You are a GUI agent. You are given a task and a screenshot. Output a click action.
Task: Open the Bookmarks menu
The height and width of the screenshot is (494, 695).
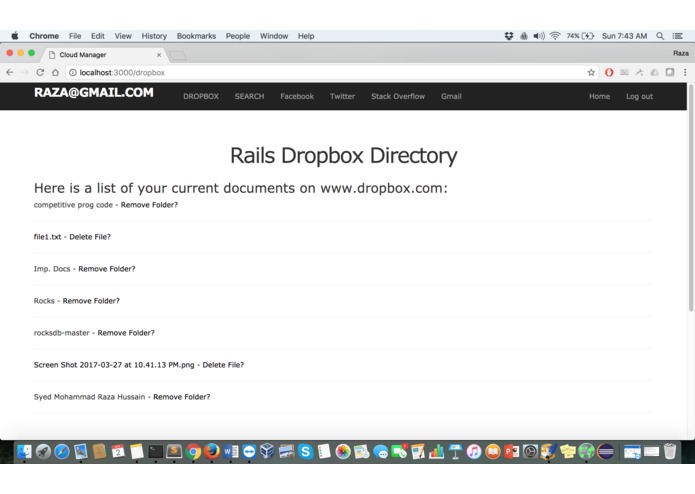click(x=196, y=36)
